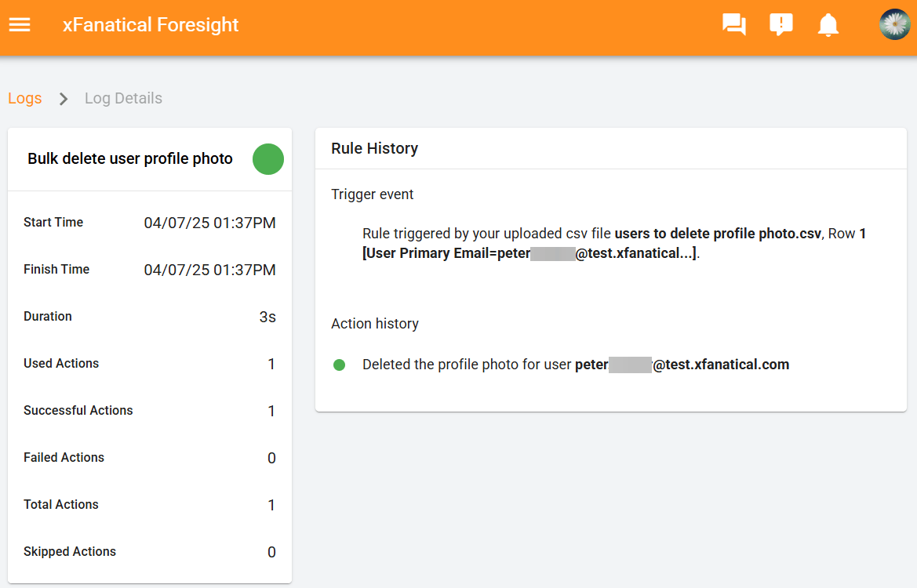Click the Failed Actions count

[x=271, y=458]
